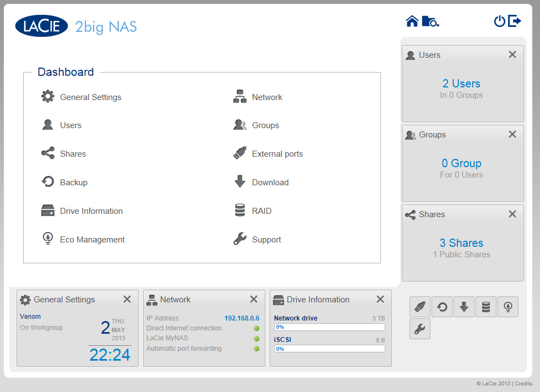
Task: Click the RAID disk stack icon in Dashboard
Action: [x=239, y=210]
